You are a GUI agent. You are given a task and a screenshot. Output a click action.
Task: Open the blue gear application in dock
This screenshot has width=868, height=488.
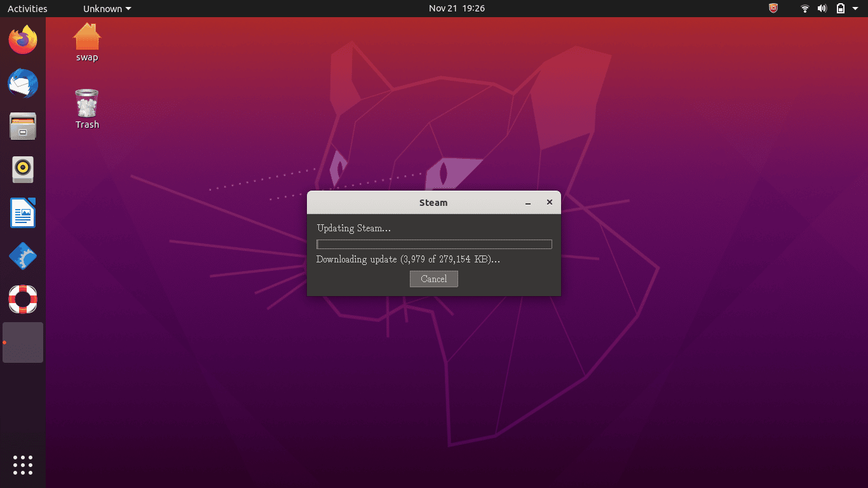23,256
